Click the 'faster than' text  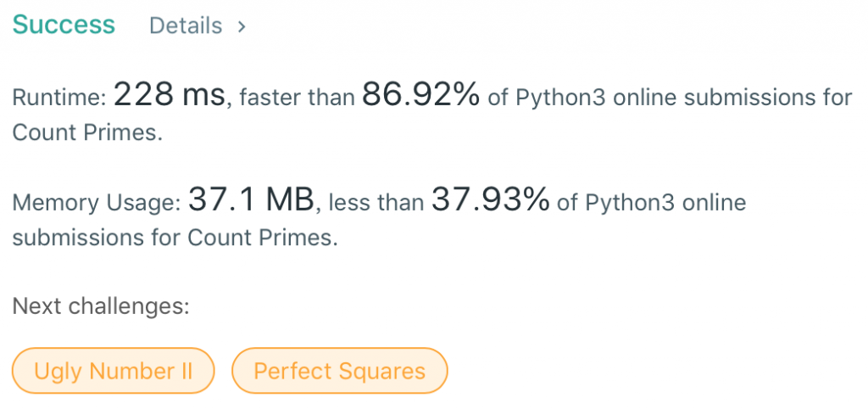click(297, 98)
